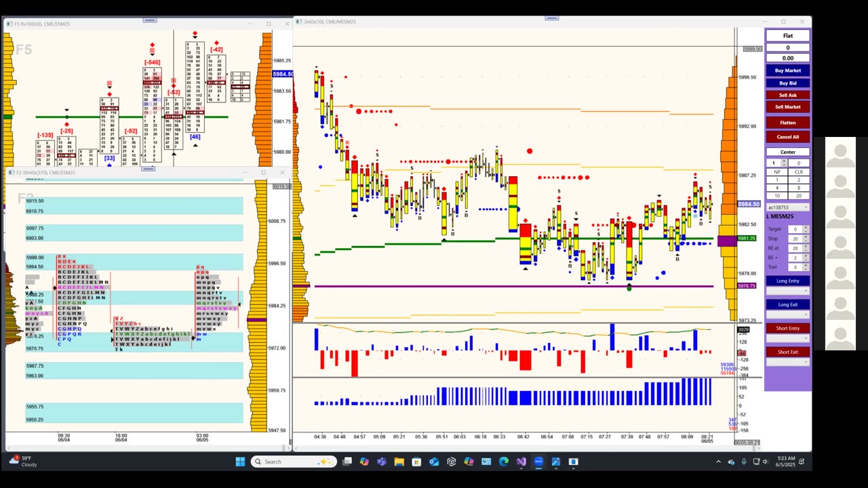Open Visual Studio taskbar icon
The image size is (868, 488).
coord(521,462)
